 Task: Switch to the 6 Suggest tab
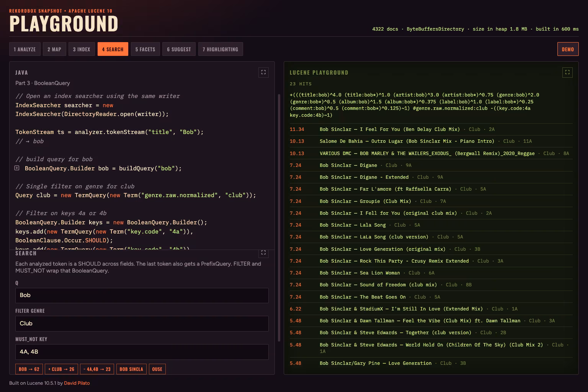[179, 49]
